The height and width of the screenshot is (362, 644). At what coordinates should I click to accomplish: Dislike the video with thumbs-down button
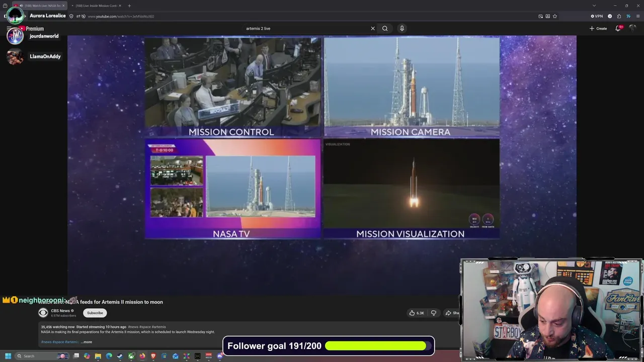click(x=434, y=313)
